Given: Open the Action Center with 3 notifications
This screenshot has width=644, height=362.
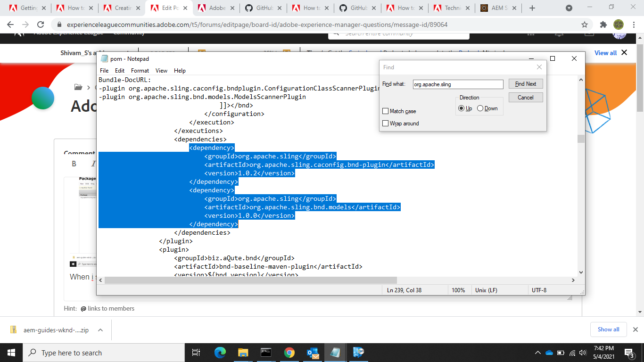Looking at the screenshot, I should pyautogui.click(x=628, y=352).
